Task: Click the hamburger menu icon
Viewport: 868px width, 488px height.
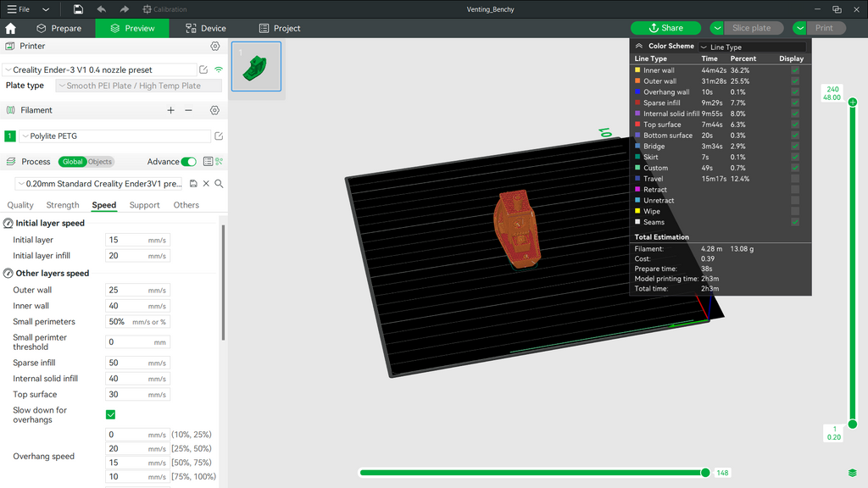Action: tap(12, 8)
